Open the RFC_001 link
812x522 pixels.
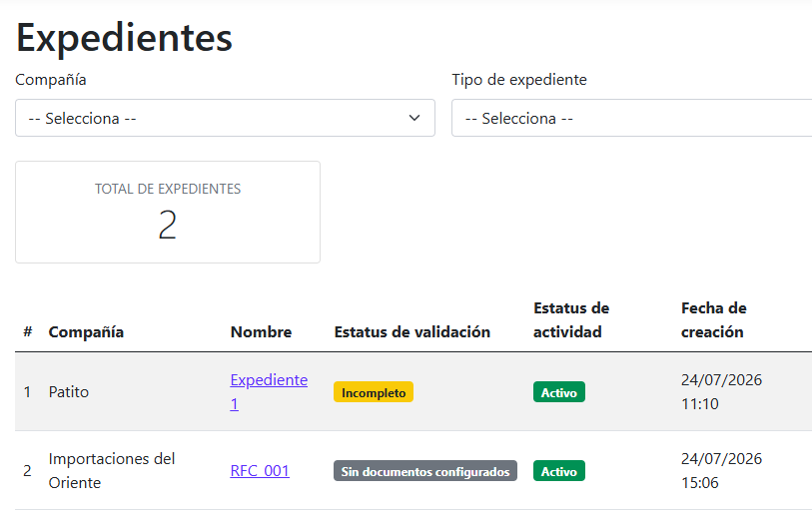[x=260, y=471]
